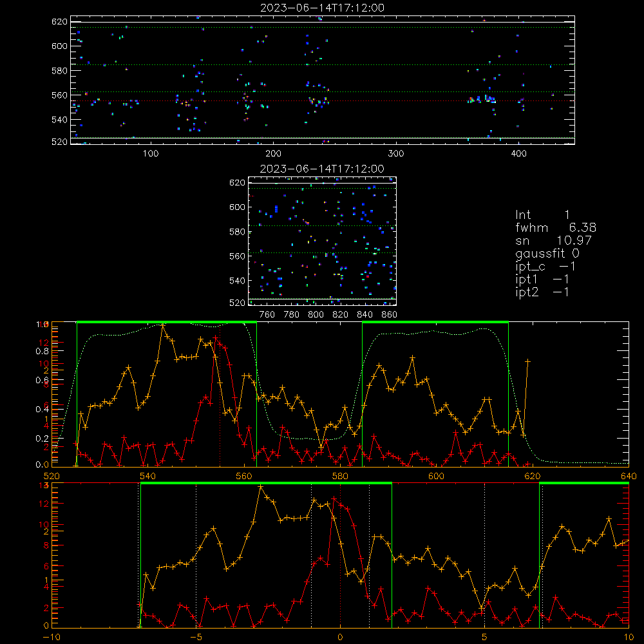Click the 'fwhm 6.38' readout
The height and width of the screenshot is (644, 644).
pos(556,227)
